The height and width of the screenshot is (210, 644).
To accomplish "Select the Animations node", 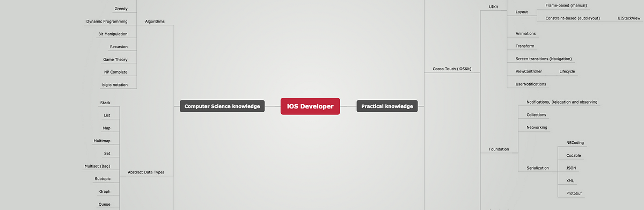I will 525,33.
